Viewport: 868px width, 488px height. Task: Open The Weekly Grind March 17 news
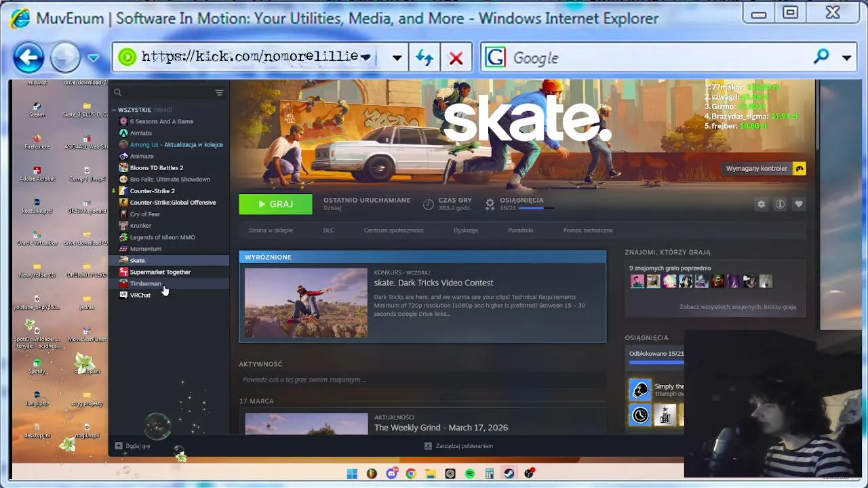441,428
